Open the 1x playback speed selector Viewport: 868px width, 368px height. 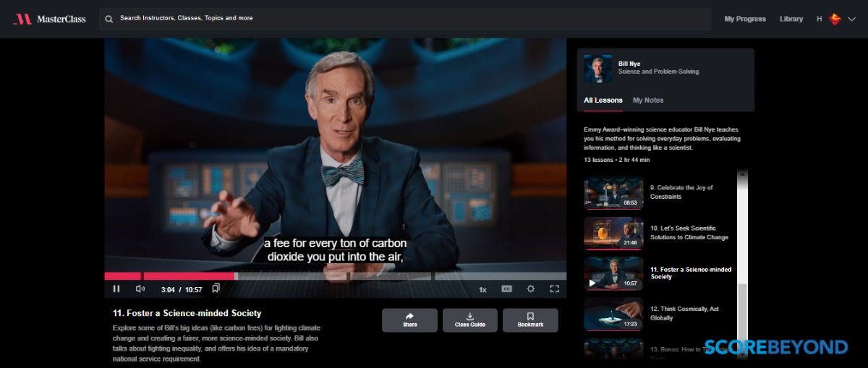tap(482, 290)
